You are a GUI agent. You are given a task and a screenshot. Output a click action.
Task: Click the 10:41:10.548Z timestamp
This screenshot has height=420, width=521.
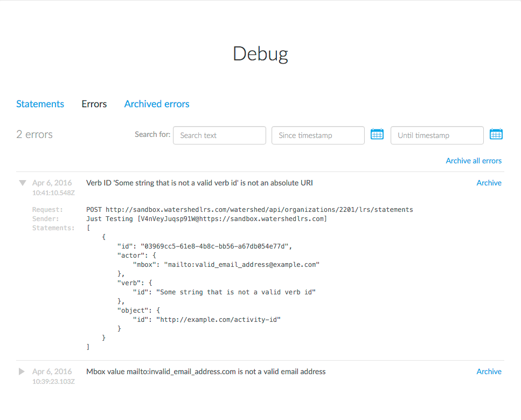coord(53,192)
